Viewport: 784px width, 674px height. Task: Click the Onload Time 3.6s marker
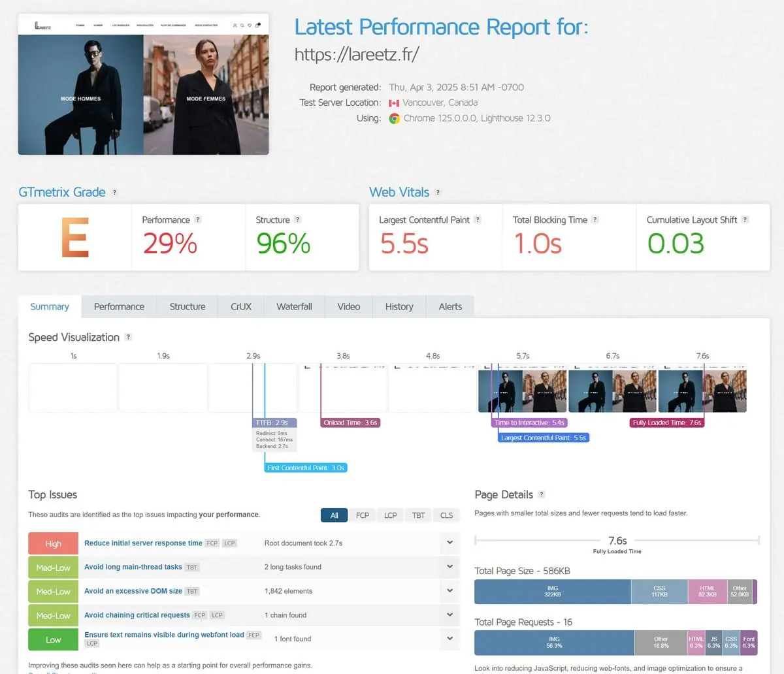click(x=350, y=423)
